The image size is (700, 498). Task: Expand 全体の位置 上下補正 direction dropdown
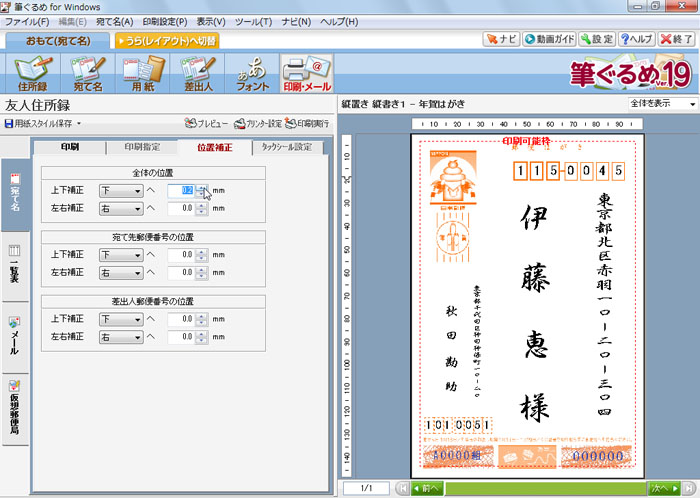pyautogui.click(x=121, y=190)
